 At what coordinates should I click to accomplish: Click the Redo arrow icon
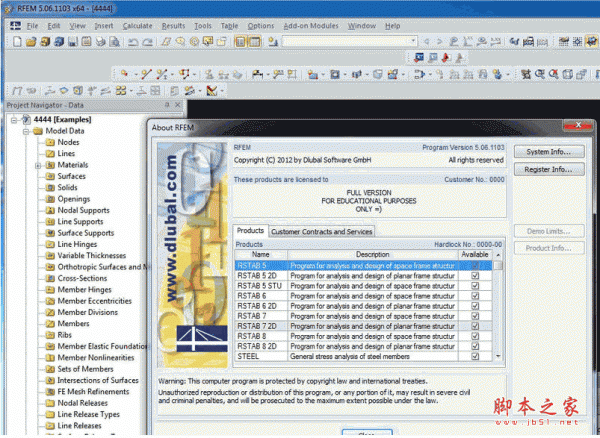click(x=147, y=41)
